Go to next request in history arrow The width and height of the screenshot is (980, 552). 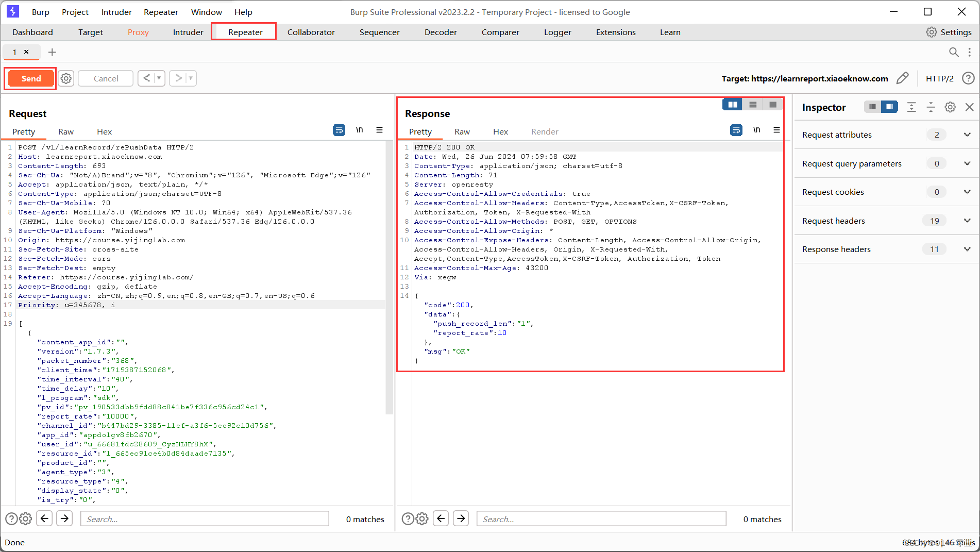point(178,78)
